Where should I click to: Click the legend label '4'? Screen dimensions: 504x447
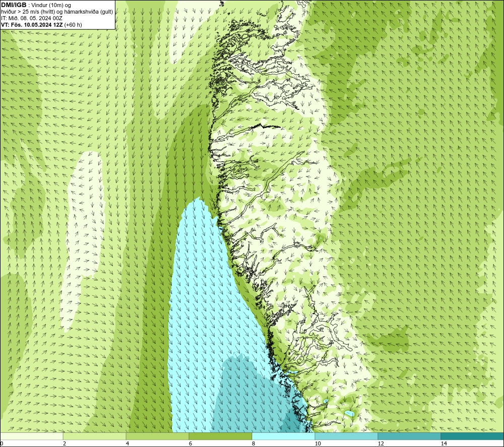(x=128, y=443)
